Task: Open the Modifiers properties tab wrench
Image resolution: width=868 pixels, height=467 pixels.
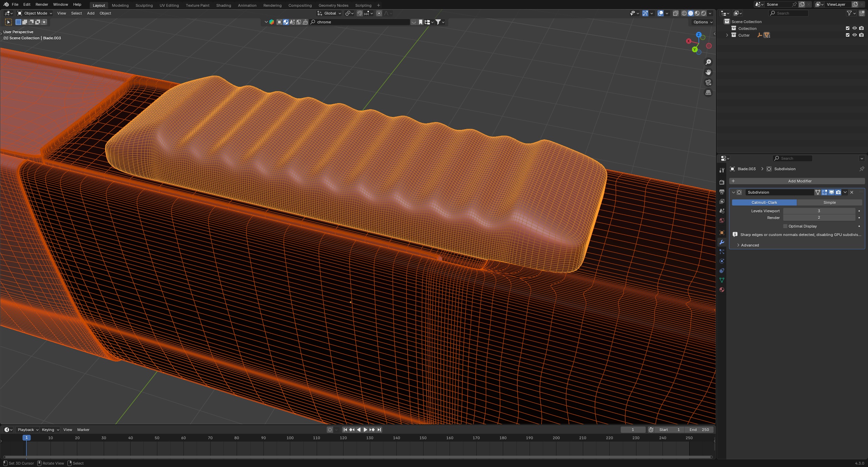Action: pyautogui.click(x=722, y=242)
